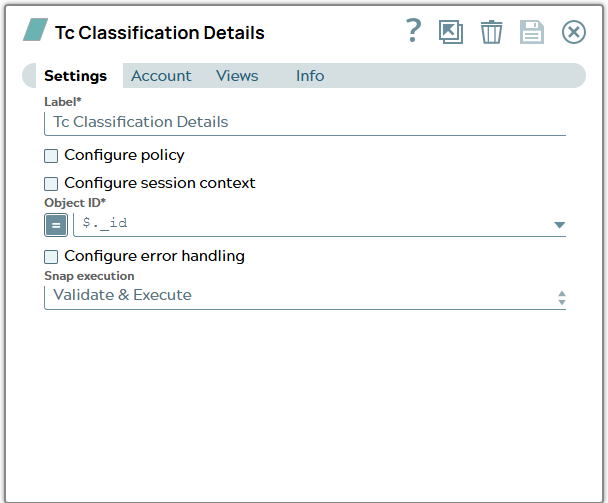Click the teal snap type icon

[x=35, y=29]
